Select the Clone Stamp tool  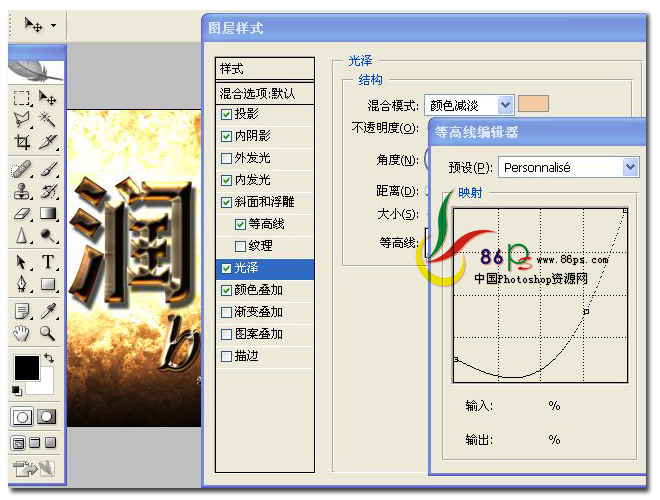(21, 191)
